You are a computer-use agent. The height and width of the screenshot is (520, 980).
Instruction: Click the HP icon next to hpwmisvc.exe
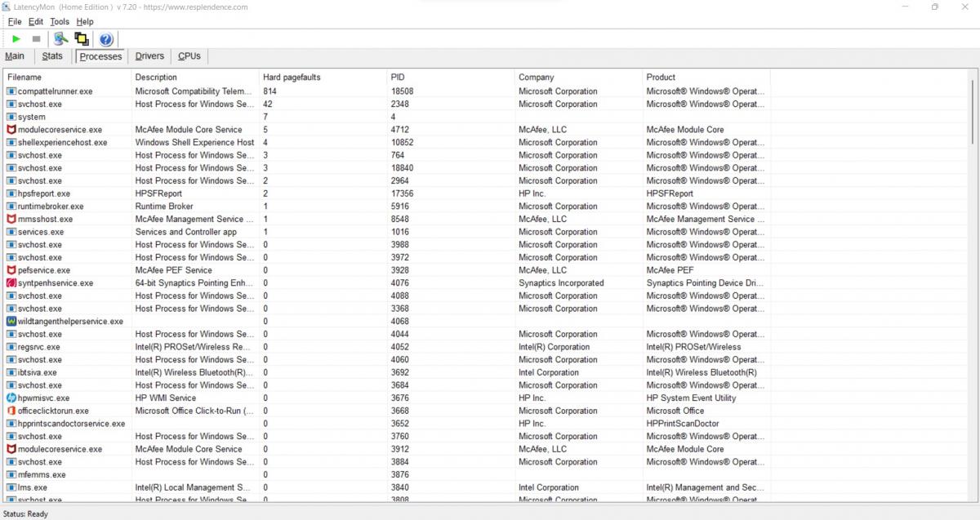(x=11, y=398)
